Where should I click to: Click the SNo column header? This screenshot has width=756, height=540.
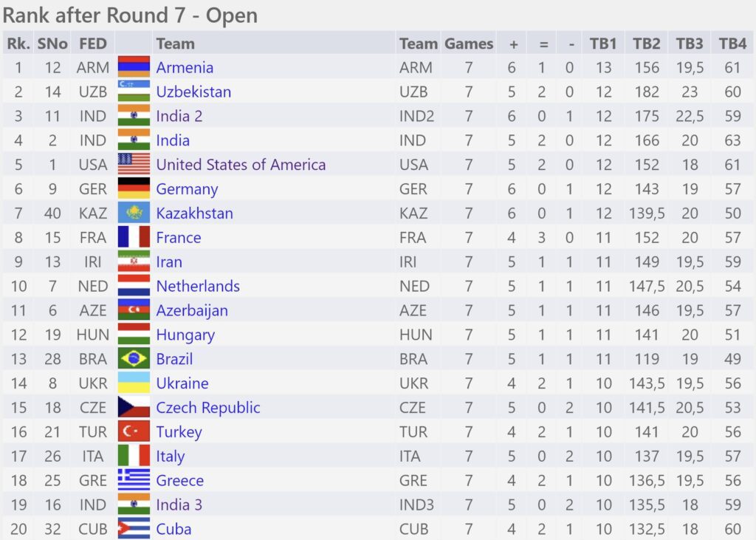pos(52,44)
